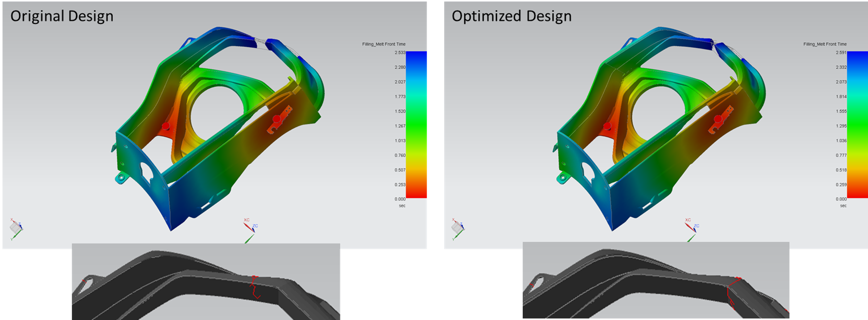The image size is (868, 320).
Task: Click legend maximum value 2.591
Action: (841, 53)
